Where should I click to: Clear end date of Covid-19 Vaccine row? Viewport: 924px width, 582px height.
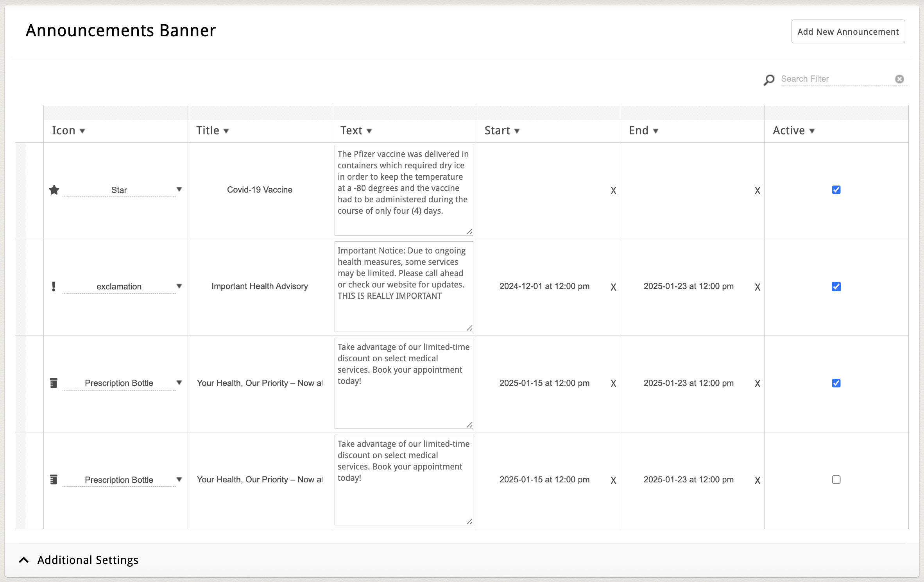(757, 191)
